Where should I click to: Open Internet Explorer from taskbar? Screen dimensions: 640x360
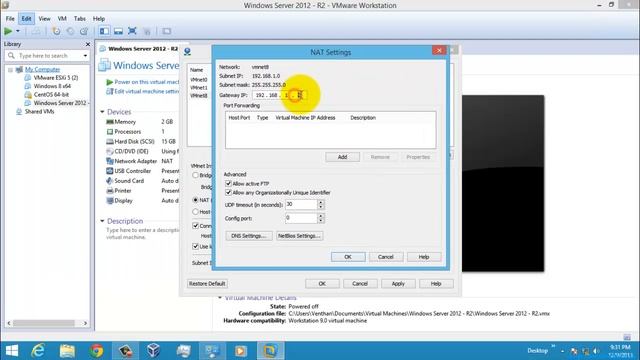coord(38,351)
